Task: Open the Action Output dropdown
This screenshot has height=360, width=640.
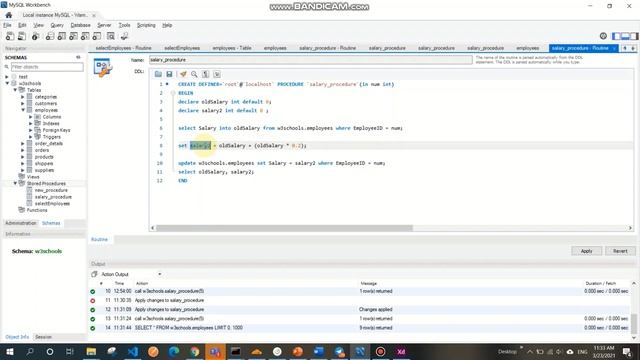Action: pos(160,274)
